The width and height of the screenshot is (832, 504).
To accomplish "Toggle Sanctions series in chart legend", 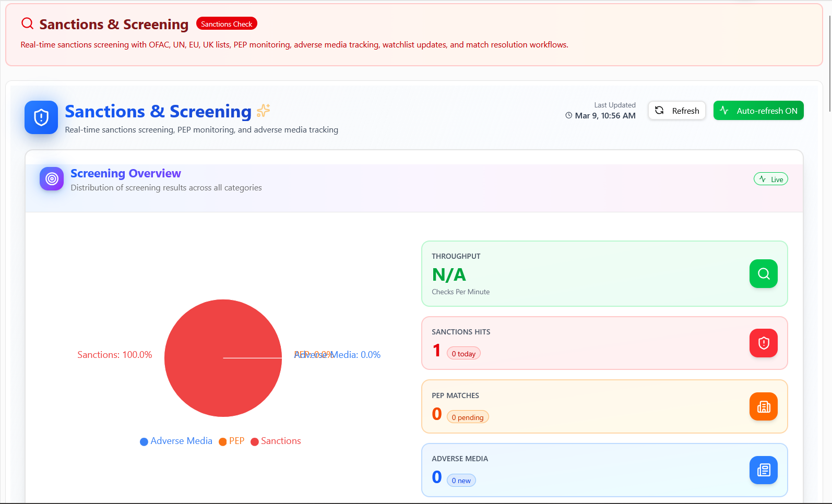I will tap(276, 441).
